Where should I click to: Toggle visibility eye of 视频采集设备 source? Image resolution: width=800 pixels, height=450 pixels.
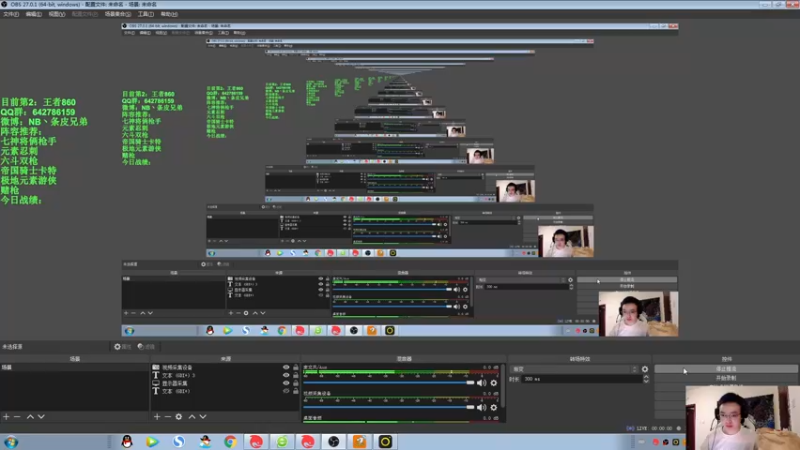[286, 367]
